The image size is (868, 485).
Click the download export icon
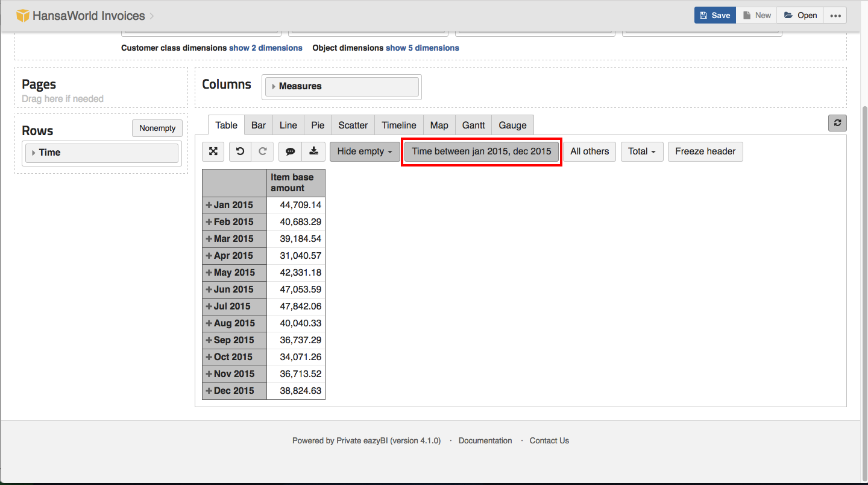313,151
